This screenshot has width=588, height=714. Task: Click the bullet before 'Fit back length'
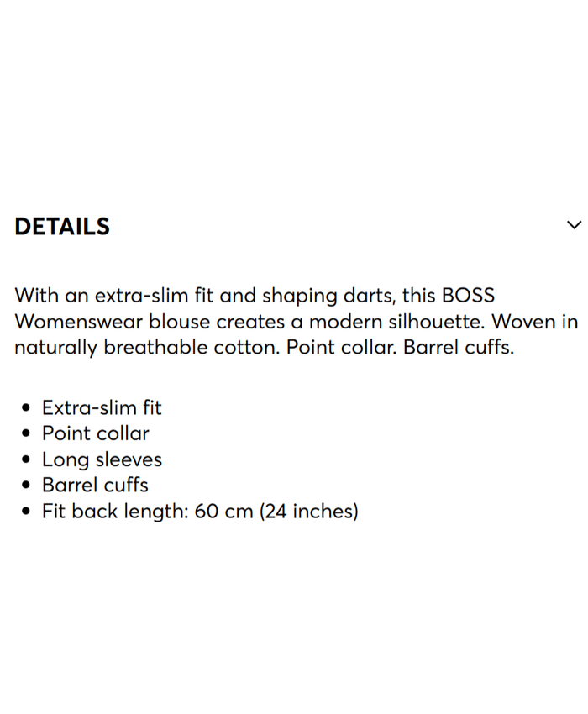point(25,512)
